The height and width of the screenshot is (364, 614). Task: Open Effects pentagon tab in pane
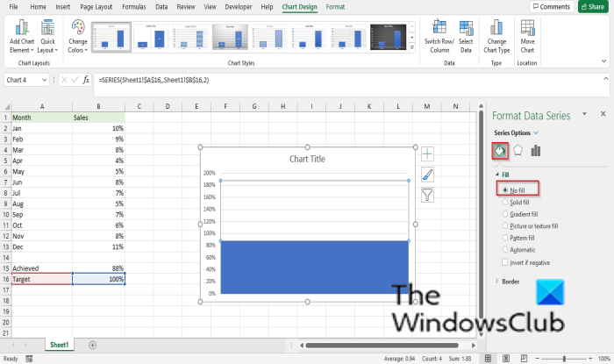pyautogui.click(x=518, y=151)
